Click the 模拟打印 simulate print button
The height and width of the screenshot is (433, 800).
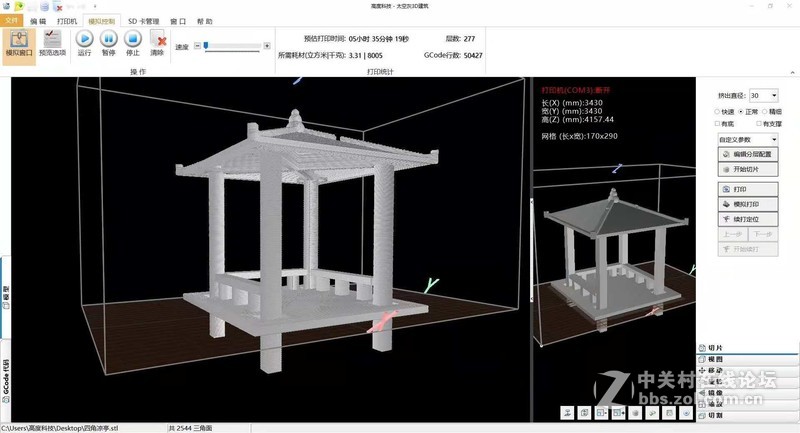pos(747,204)
